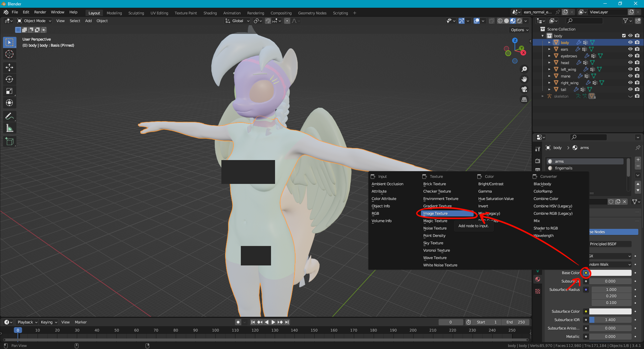Open the Material properties tab icon
Screen dimensions: 644x349
click(538, 279)
